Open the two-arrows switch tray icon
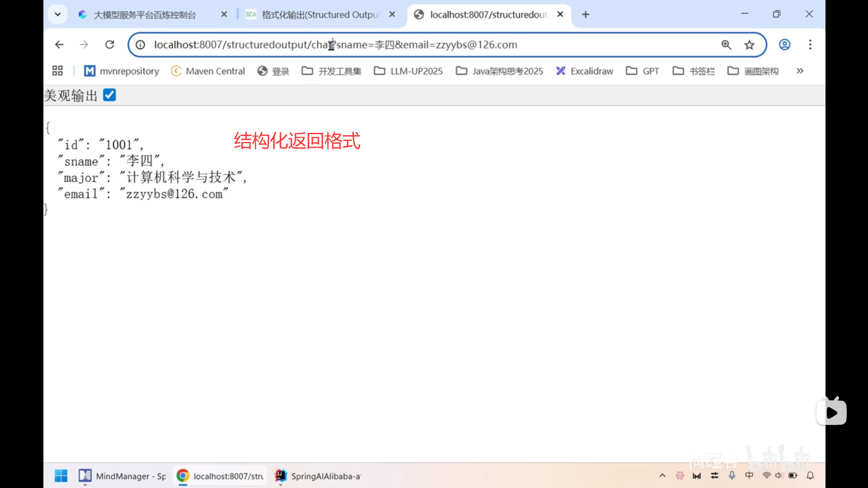868x488 pixels. [714, 475]
